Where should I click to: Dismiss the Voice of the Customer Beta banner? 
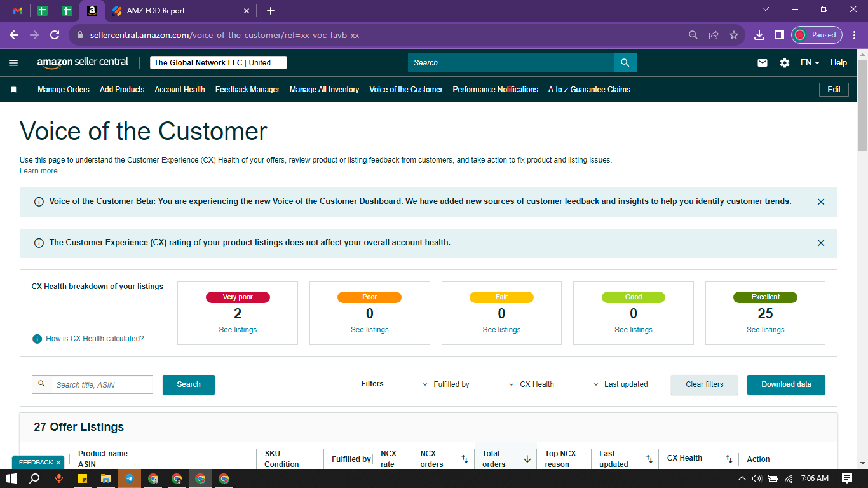(821, 201)
